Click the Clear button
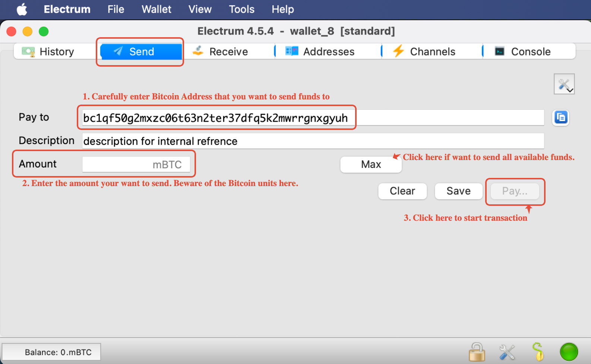This screenshot has height=364, width=591. (x=402, y=191)
